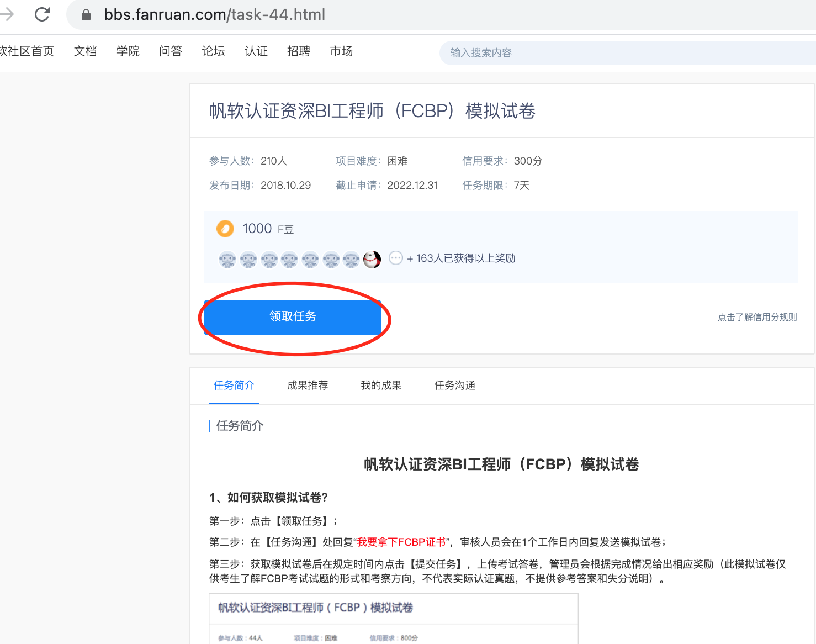The height and width of the screenshot is (644, 816).
Task: Click the red text 我要拿下FCBP证书
Action: click(401, 542)
